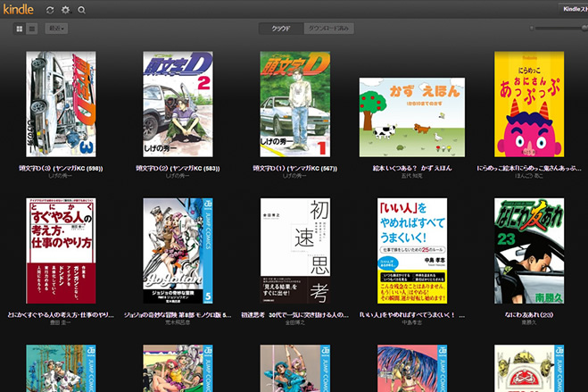Click title にらめっこ絵本「にらめっこ鬼さんあっぷ...
588x392 pixels.
click(529, 168)
